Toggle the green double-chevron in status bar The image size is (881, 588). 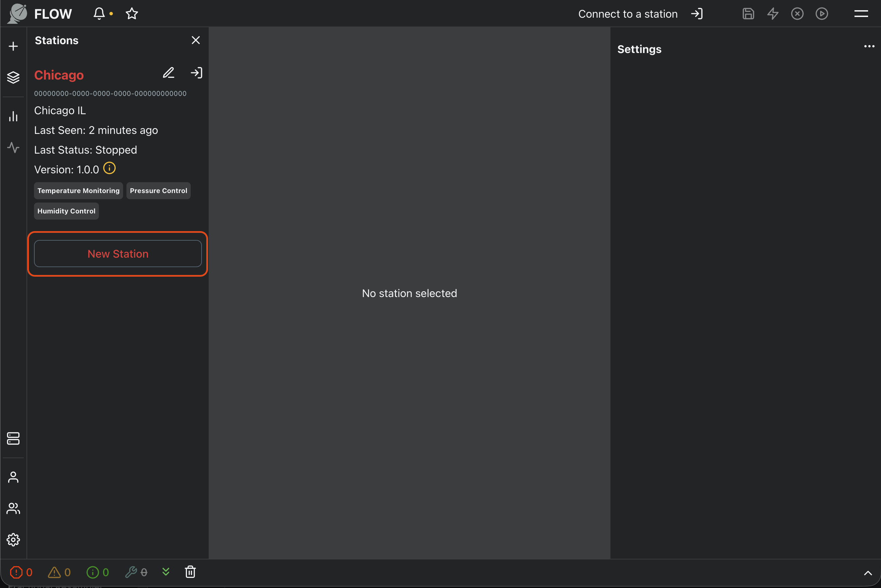tap(166, 571)
